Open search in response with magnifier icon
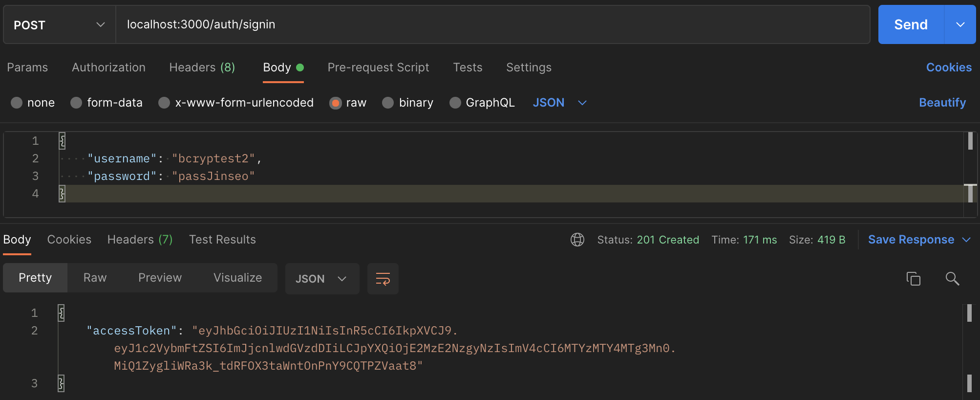Viewport: 980px width, 400px height. (952, 279)
